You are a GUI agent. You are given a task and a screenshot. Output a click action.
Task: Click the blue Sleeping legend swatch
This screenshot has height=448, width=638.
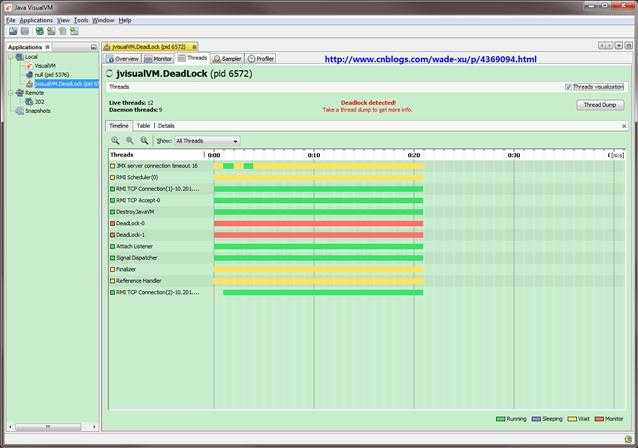coord(536,419)
